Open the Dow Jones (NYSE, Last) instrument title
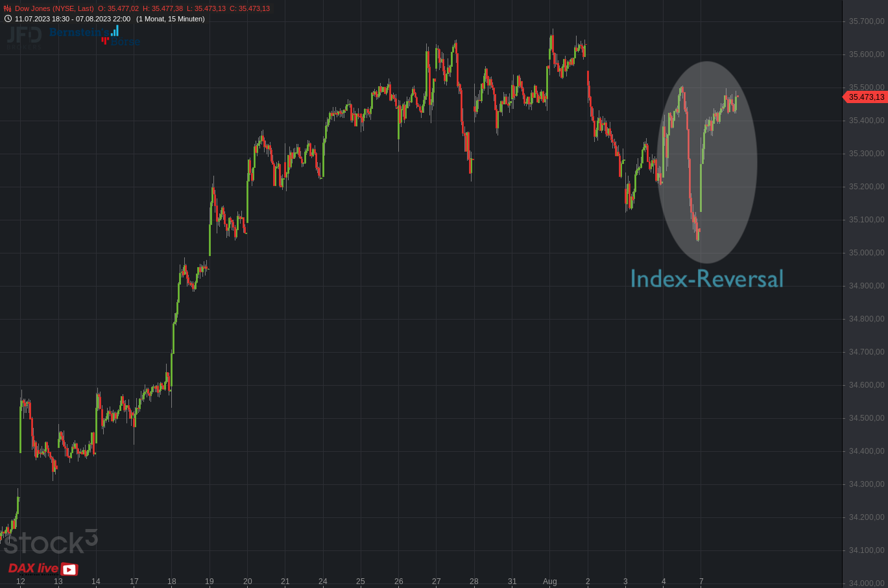 coord(54,9)
